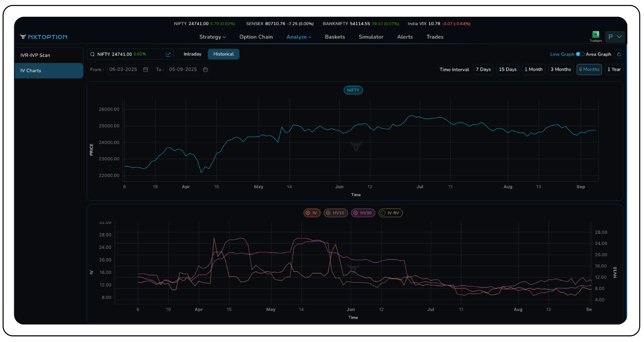Toggle Line Graph to Area Graph
Image resolution: width=644 pixels, height=342 pixels.
click(580, 54)
